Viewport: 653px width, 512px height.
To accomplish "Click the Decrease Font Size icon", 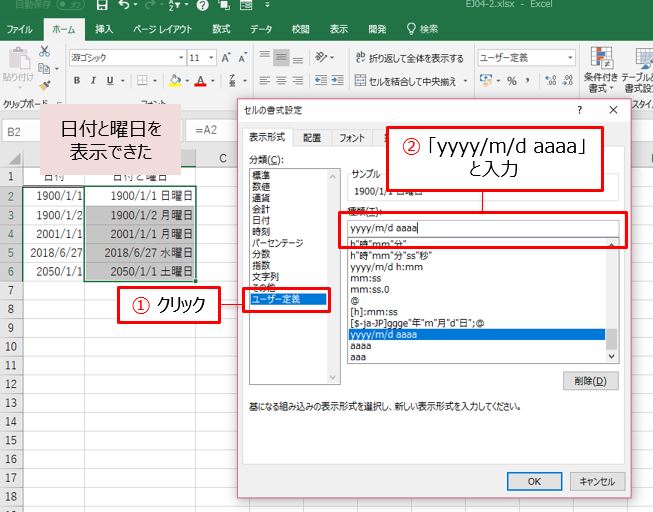I will (243, 57).
